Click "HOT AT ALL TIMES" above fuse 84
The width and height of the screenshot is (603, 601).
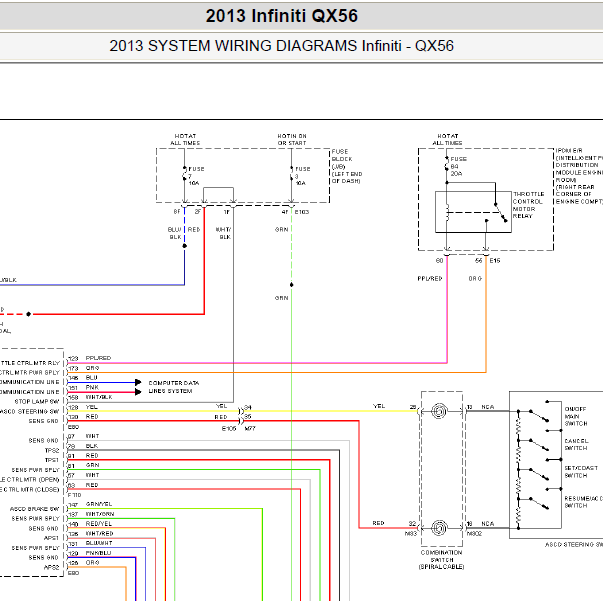448,140
